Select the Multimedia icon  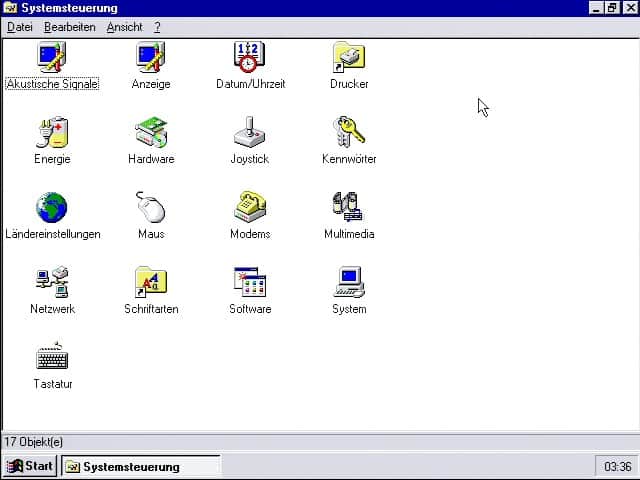(x=348, y=207)
